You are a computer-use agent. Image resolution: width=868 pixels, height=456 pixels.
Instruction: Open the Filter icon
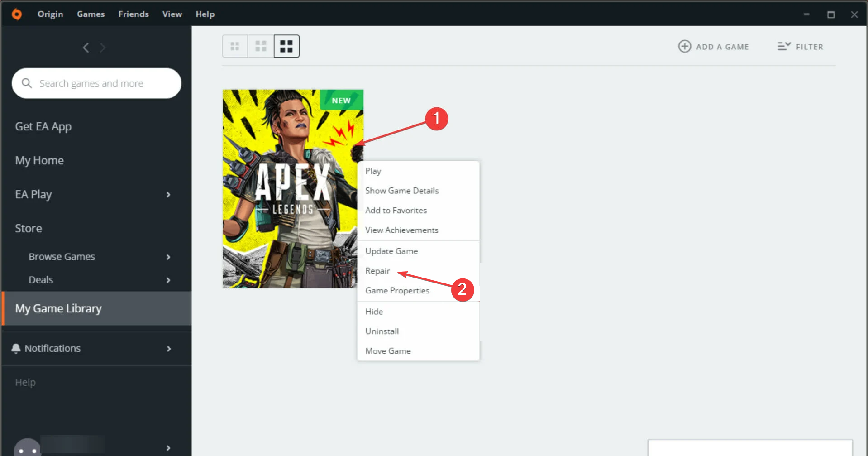pyautogui.click(x=784, y=46)
